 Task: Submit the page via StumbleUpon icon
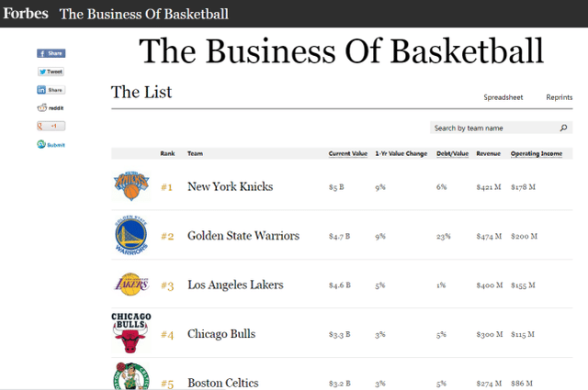(x=51, y=144)
